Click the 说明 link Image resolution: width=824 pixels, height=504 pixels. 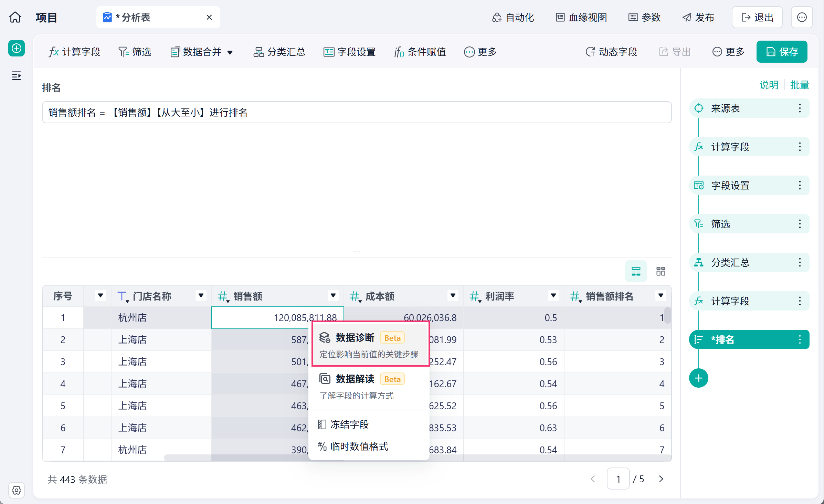pos(769,85)
